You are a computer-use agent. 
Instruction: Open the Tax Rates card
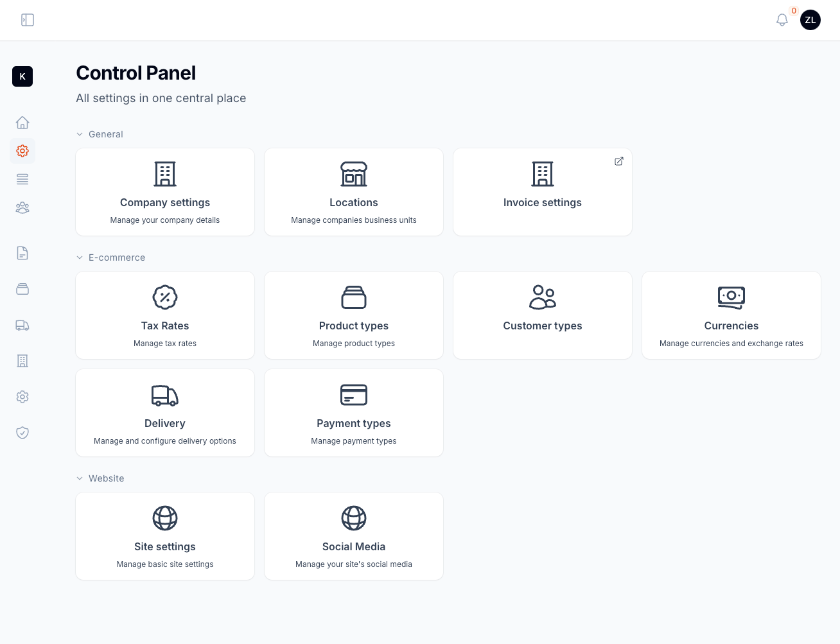click(x=165, y=315)
